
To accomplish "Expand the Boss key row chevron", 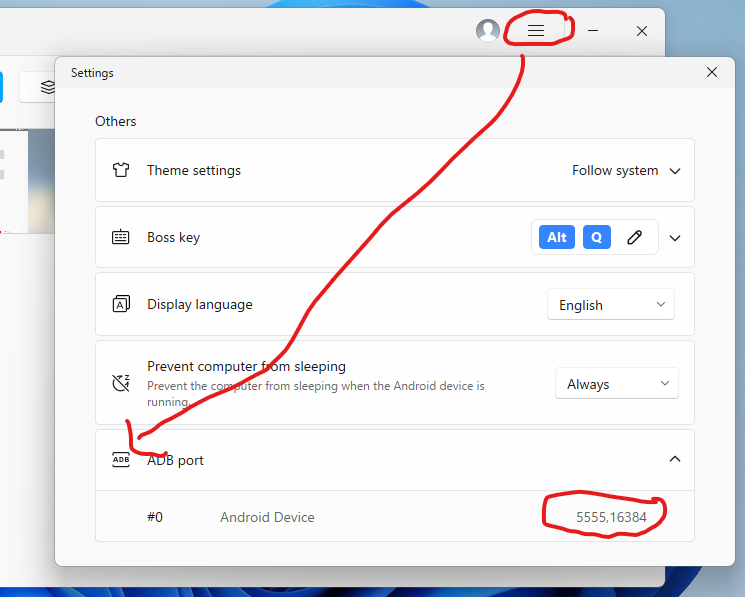I will pos(675,237).
